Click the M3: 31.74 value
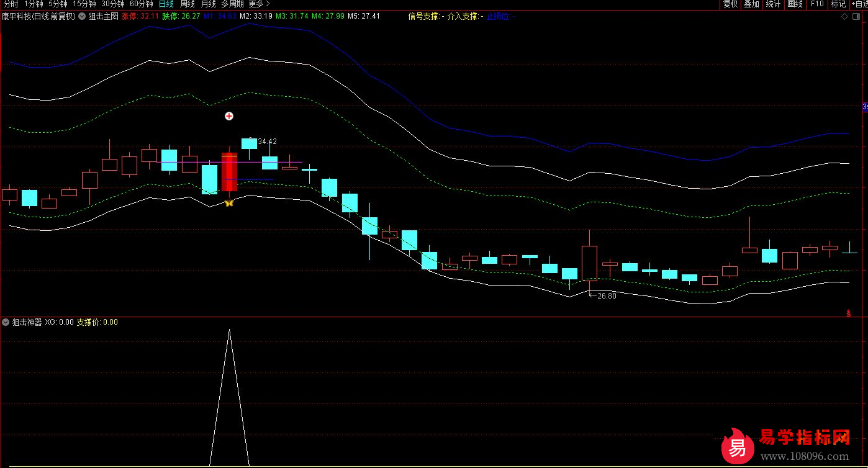This screenshot has height=468, width=868. [292, 16]
